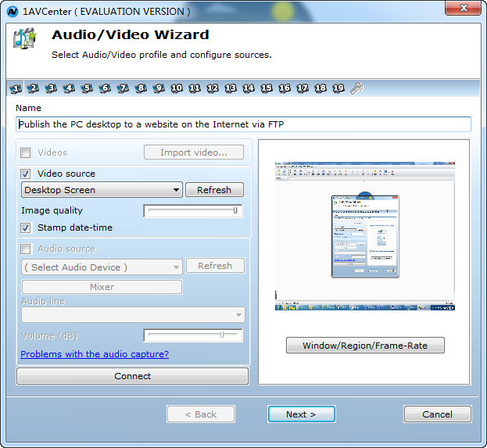
Task: Click into the profile Name field
Action: [x=244, y=124]
